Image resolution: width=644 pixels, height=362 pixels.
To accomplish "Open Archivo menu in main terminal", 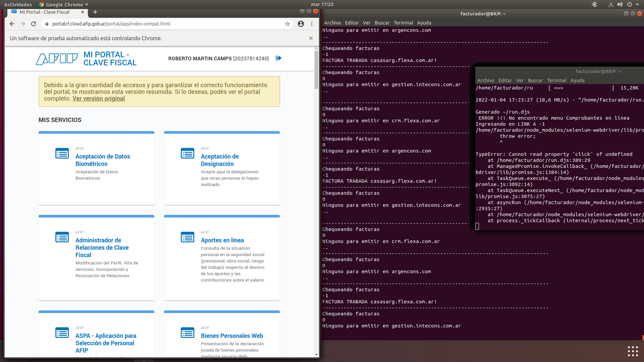I will (x=332, y=23).
